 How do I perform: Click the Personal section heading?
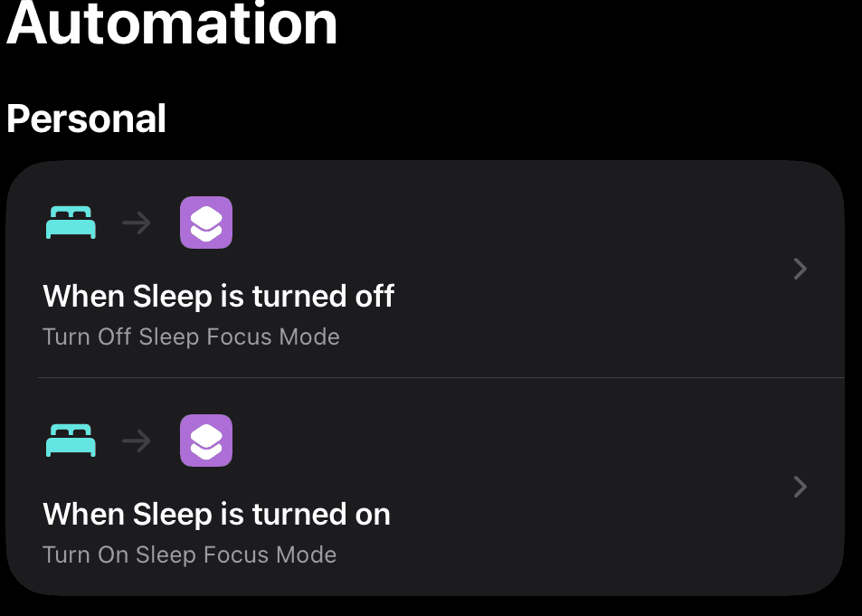86,118
